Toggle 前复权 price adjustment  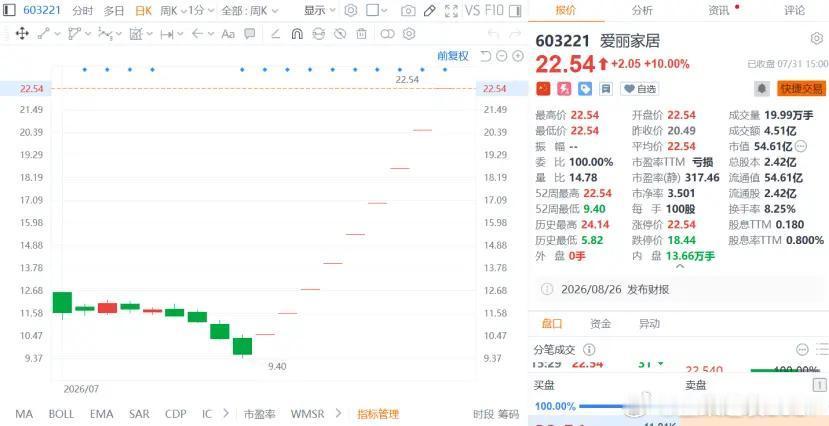coord(453,56)
